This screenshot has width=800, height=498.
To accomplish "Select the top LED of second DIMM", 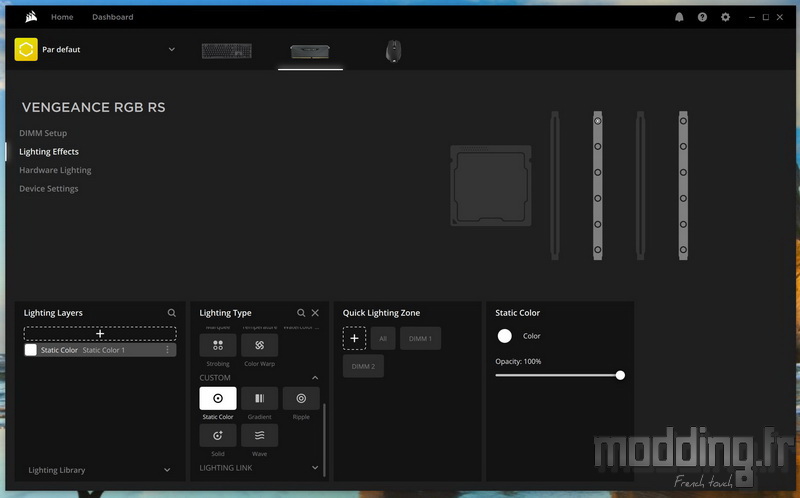I will (x=597, y=121).
